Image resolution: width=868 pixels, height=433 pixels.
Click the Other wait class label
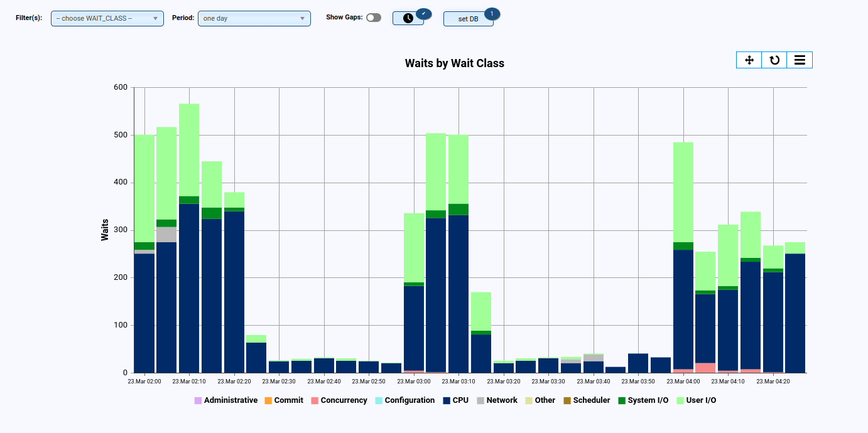pyautogui.click(x=544, y=400)
